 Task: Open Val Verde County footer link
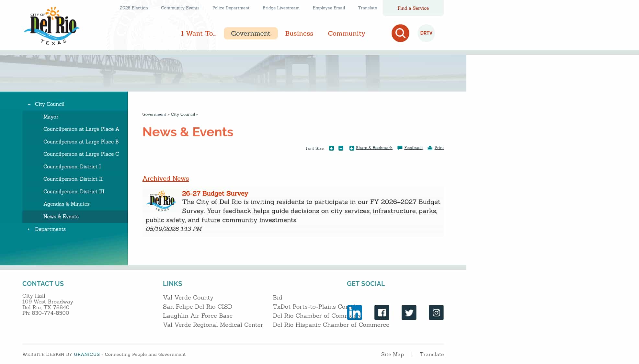pos(188,298)
